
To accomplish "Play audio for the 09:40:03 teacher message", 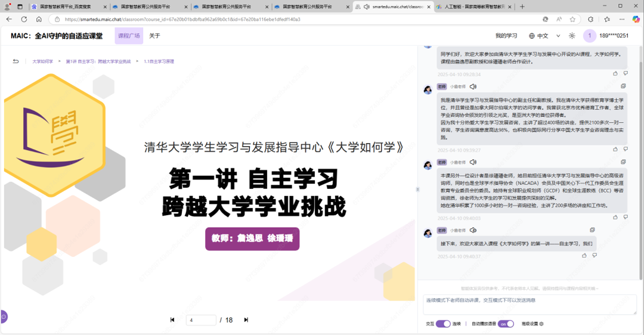I will point(473,162).
